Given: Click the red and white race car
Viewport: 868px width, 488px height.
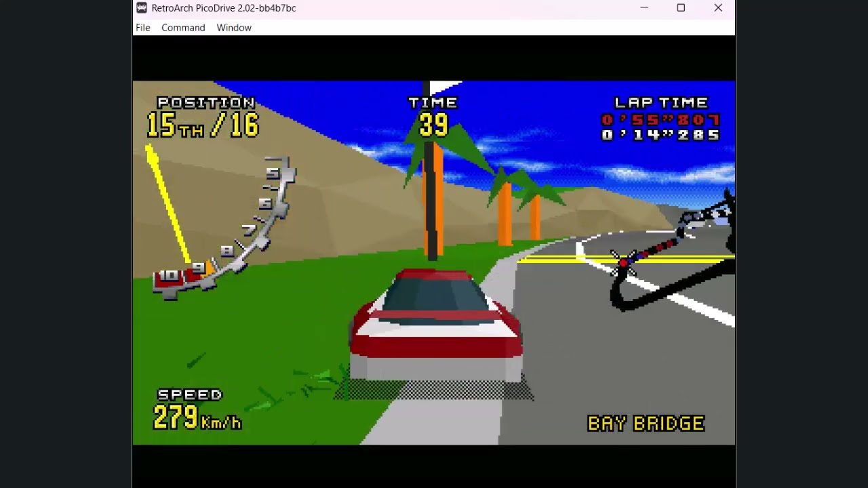Looking at the screenshot, I should pos(435,324).
